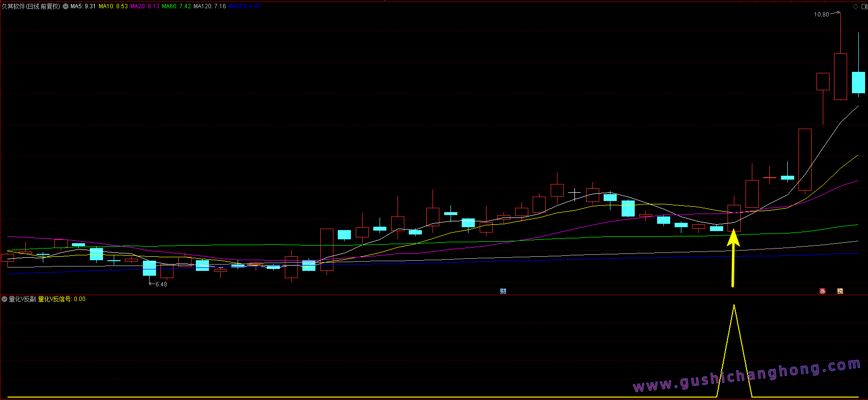Click the yellow signal spike peak in indicator panel
This screenshot has width=868, height=400.
[x=734, y=306]
